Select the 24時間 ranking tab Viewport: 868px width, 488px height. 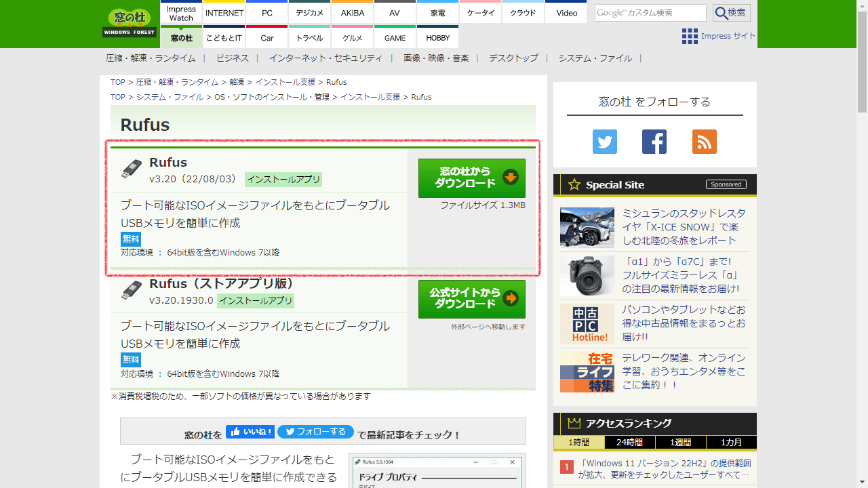[x=629, y=442]
